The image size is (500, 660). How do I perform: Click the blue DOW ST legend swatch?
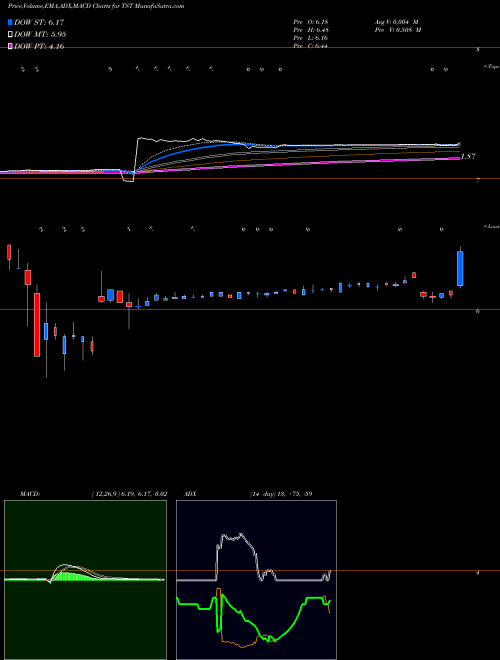(x=10, y=22)
